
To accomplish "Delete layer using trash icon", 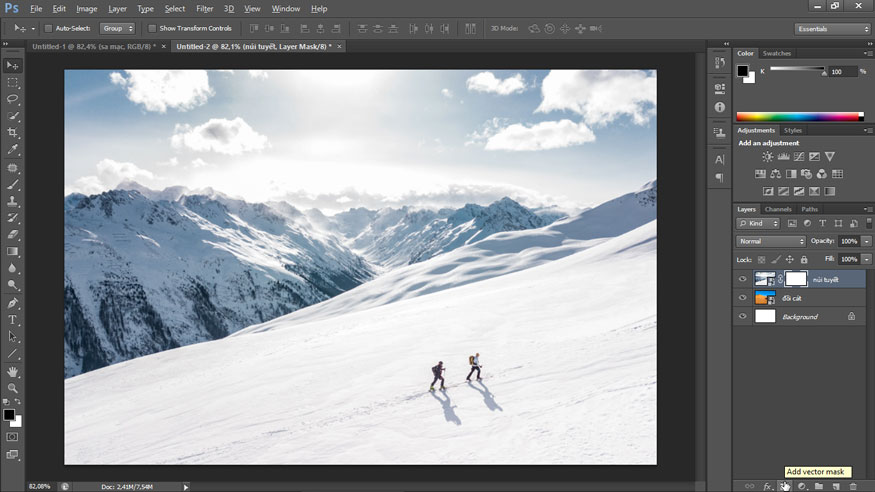I will pos(853,486).
